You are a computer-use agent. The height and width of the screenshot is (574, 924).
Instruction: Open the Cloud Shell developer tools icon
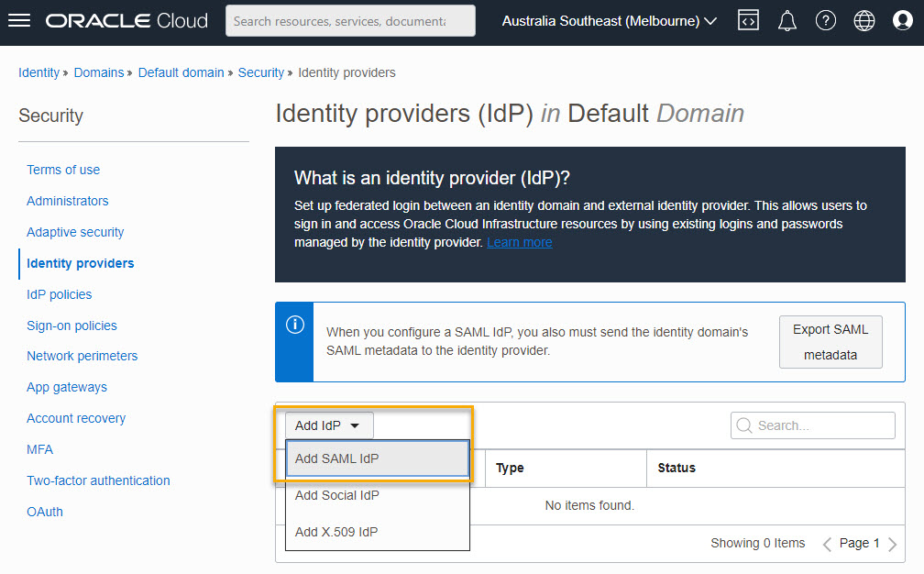(748, 21)
